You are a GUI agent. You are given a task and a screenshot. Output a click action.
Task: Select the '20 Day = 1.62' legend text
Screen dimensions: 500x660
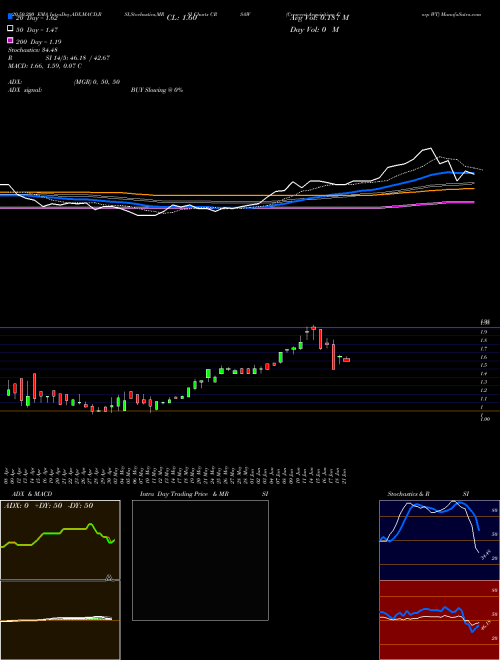coord(37,18)
